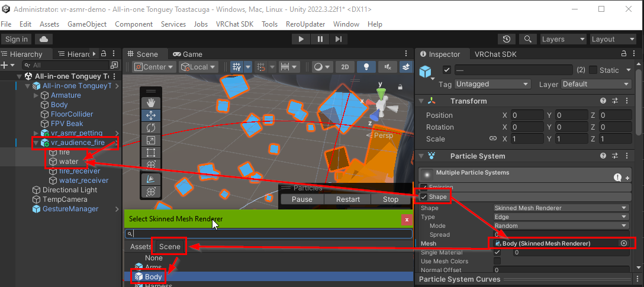Open the cloud services button
This screenshot has width=644, height=287.
click(44, 39)
